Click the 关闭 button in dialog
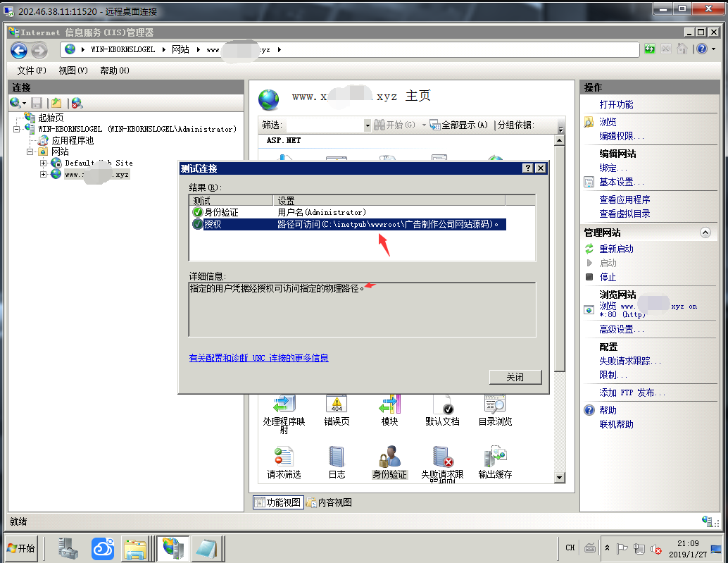The image size is (728, 563). tap(515, 377)
